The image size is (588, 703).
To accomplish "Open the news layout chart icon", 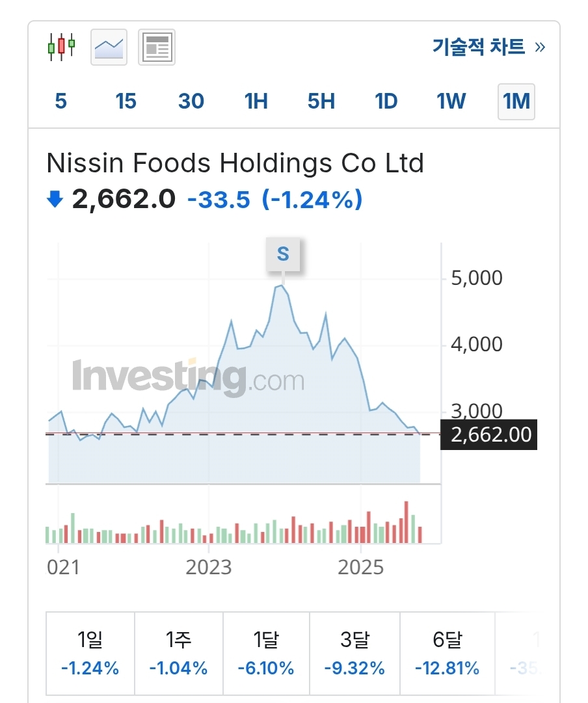I will pyautogui.click(x=157, y=47).
